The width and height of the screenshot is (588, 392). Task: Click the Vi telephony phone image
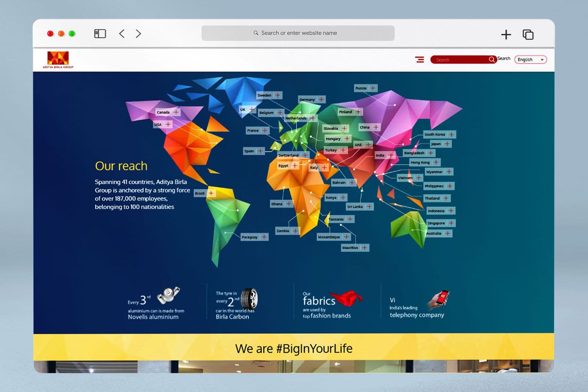coord(439,299)
